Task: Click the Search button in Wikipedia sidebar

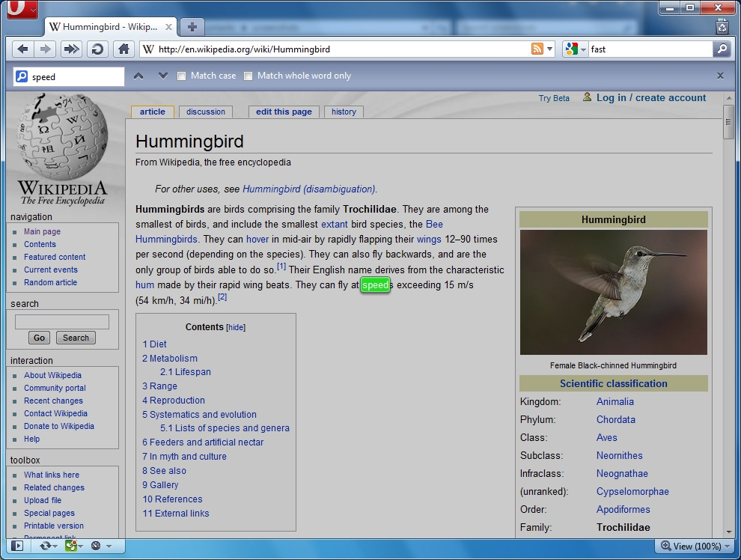Action: 76,338
